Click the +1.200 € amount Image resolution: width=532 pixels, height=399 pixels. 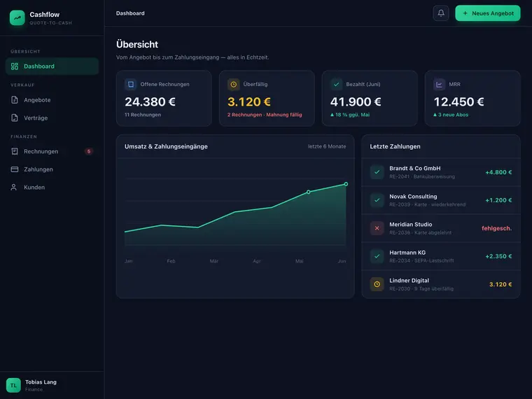498,200
